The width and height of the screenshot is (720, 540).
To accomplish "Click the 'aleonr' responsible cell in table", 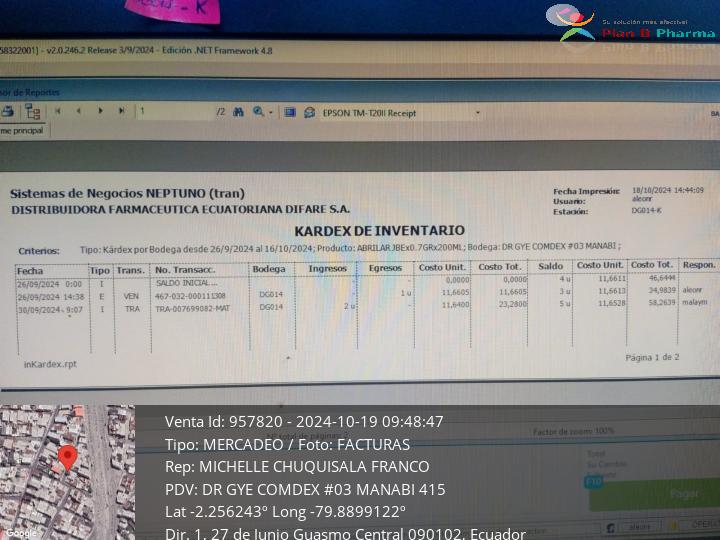I will tap(692, 290).
